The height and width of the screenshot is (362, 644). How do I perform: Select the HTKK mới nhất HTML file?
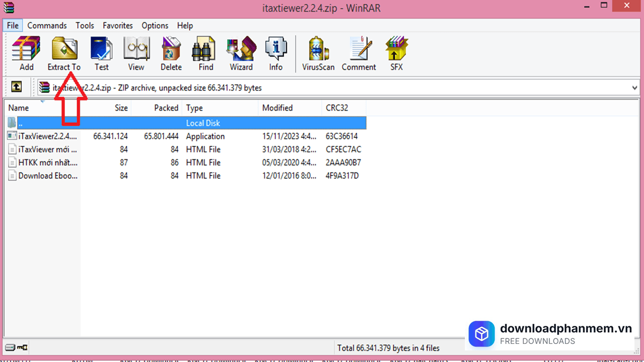click(x=48, y=162)
